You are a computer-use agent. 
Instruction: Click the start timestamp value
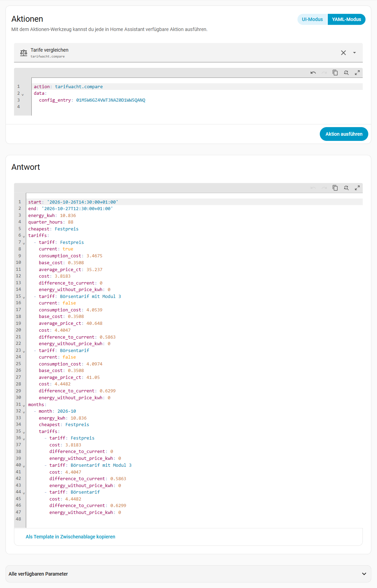click(82, 202)
